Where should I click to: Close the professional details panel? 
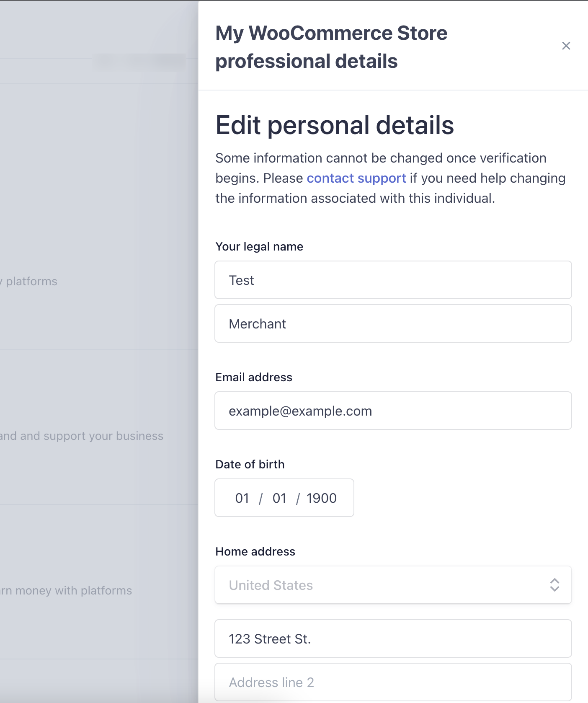tap(566, 46)
